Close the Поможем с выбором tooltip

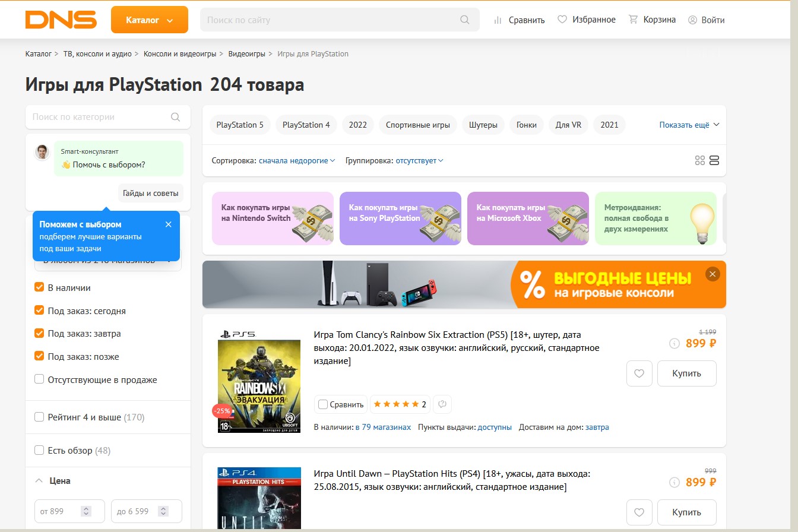point(168,224)
